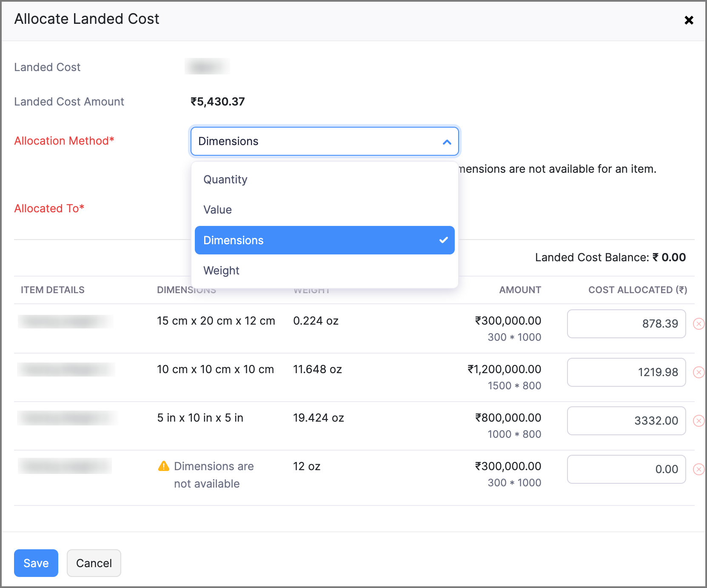Edit cost allocated field showing 878.39

626,324
